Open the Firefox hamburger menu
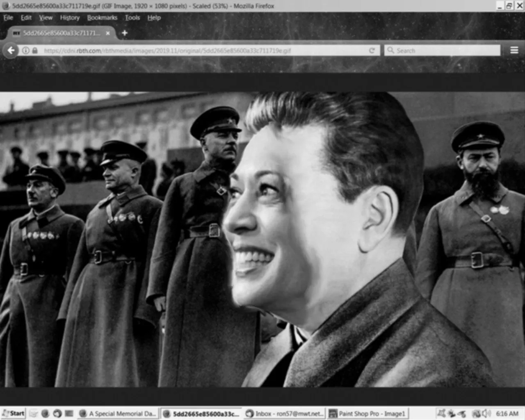 pyautogui.click(x=514, y=50)
